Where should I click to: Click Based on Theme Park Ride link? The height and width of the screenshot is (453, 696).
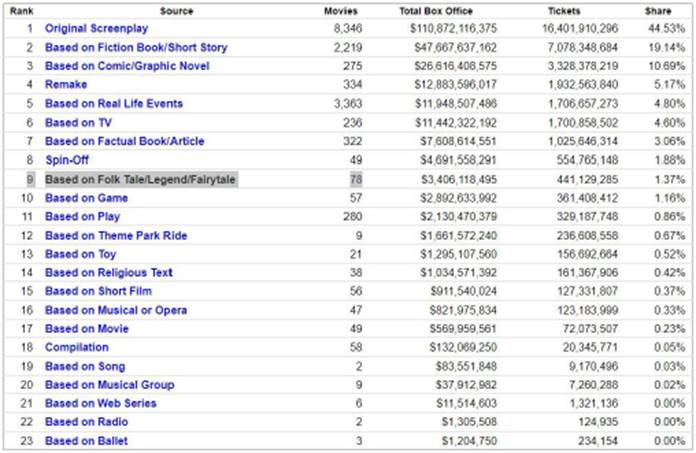click(x=116, y=235)
